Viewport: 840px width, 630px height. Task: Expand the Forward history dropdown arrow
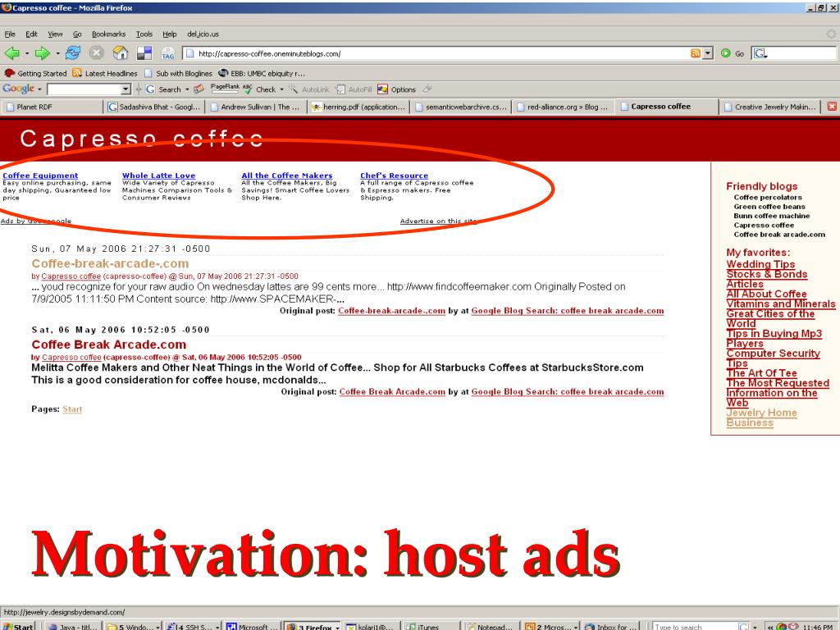57,53
